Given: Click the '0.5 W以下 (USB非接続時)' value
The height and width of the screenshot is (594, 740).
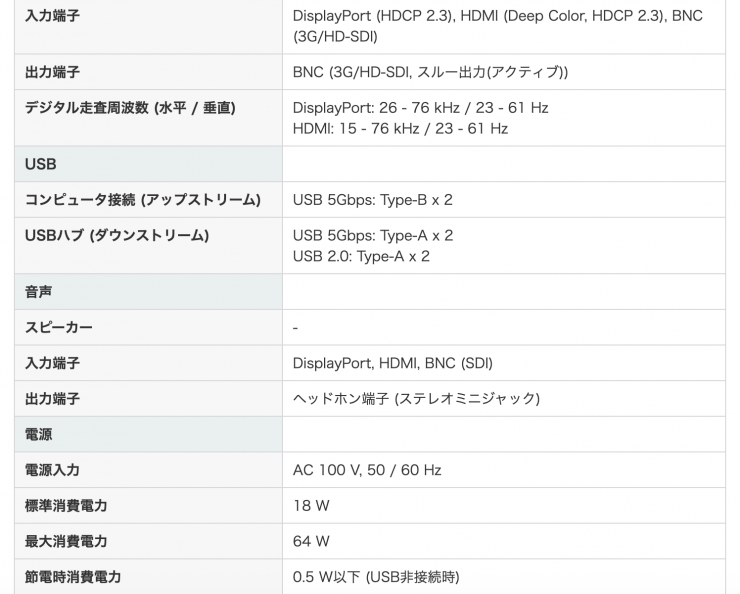Looking at the screenshot, I should pos(376,577).
